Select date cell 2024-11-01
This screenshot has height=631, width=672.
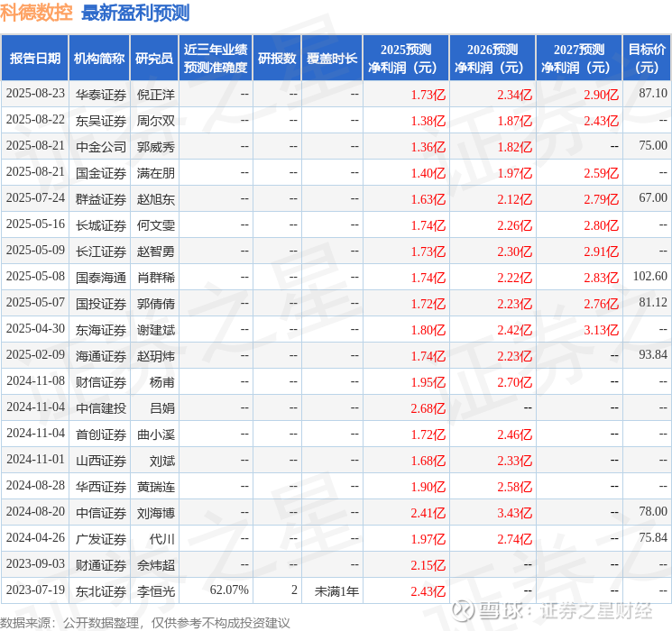[35, 459]
